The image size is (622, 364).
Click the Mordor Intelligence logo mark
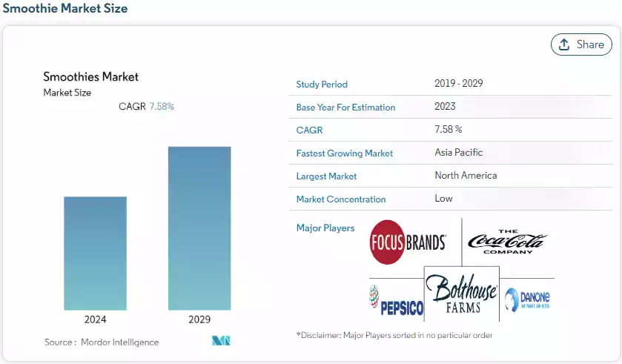pos(221,341)
